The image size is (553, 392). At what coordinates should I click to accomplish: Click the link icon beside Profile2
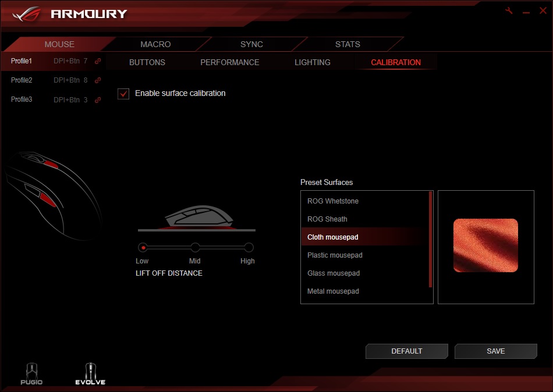coord(98,80)
